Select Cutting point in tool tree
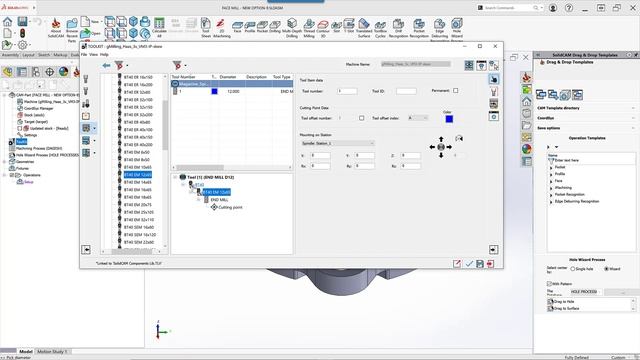 pos(230,207)
